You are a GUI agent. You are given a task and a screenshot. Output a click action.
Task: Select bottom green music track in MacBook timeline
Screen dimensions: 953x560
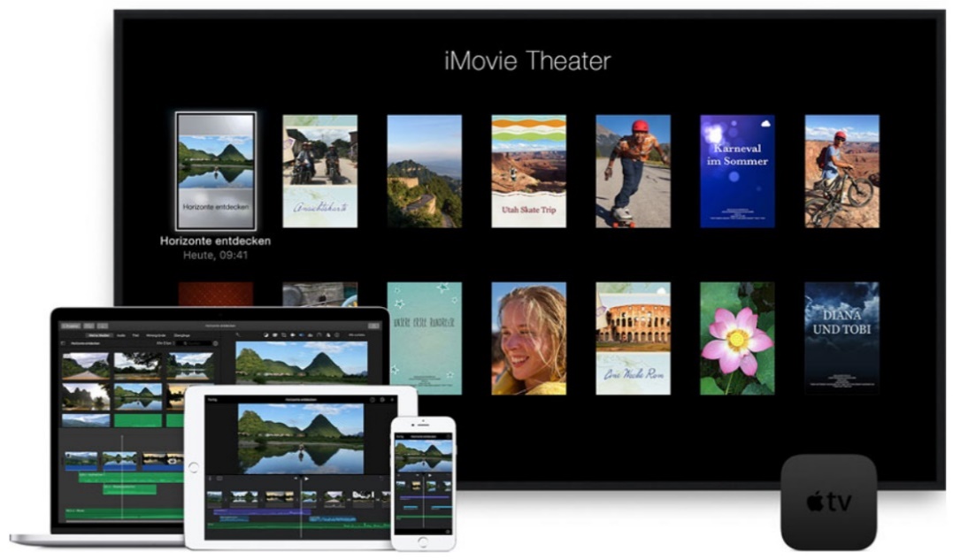tap(124, 514)
